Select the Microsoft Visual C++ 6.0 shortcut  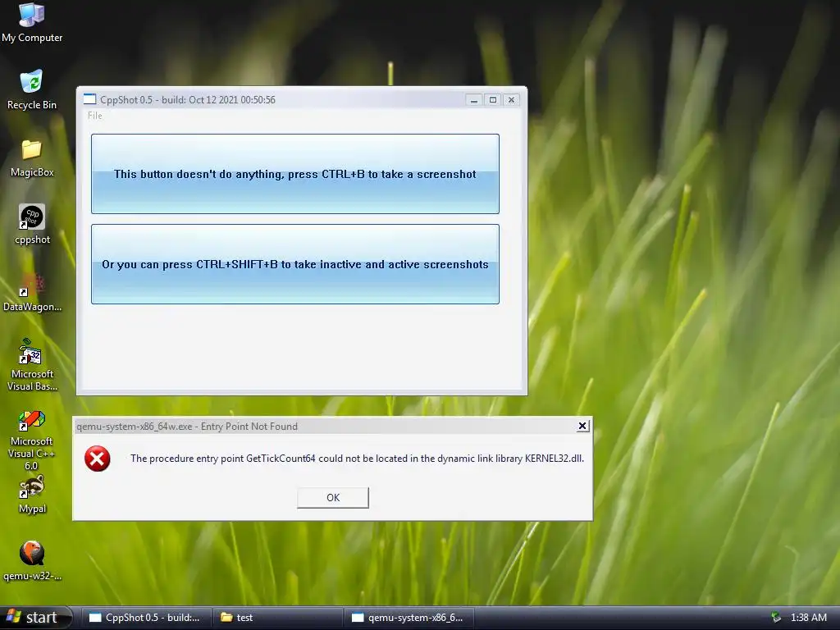pyautogui.click(x=32, y=441)
